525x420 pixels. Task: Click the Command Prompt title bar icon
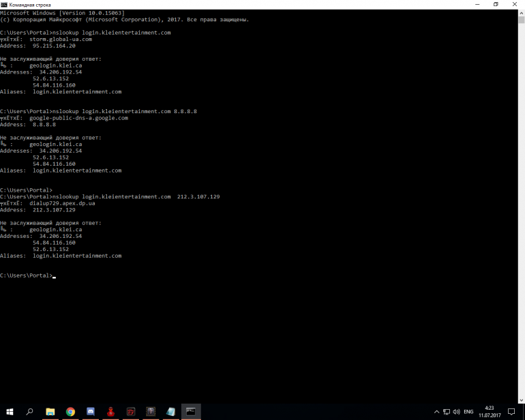4,4
